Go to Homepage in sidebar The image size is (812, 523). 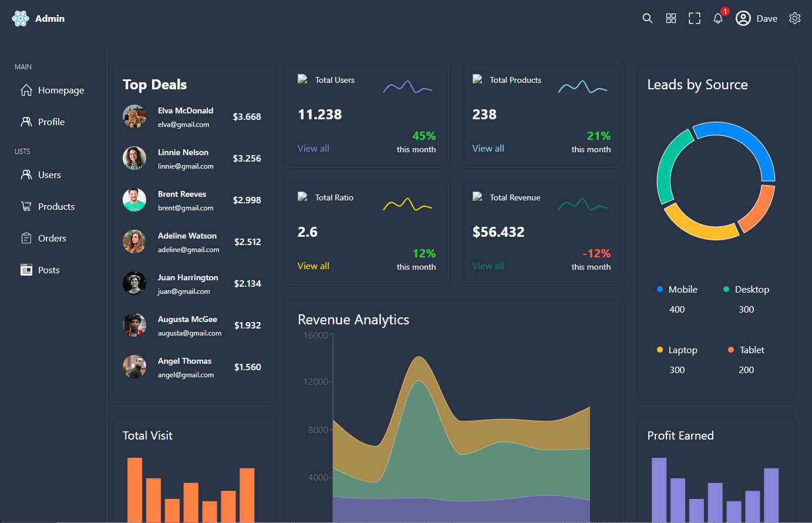pyautogui.click(x=61, y=90)
